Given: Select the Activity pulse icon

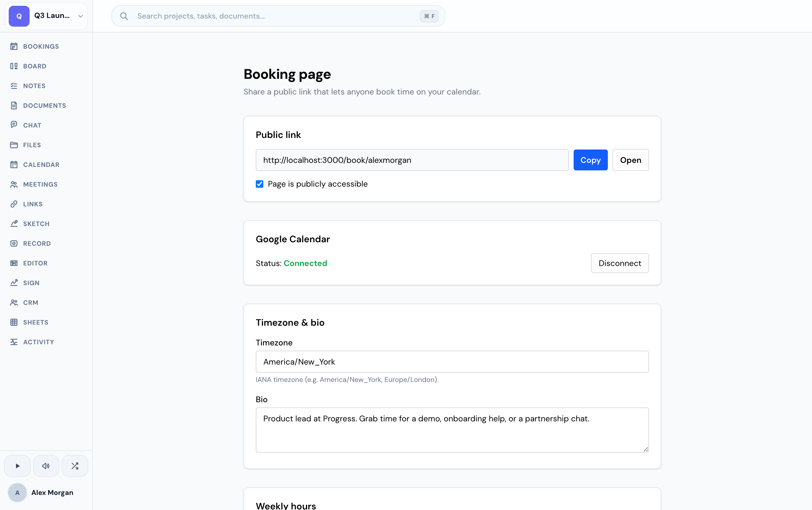Looking at the screenshot, I should coord(14,342).
